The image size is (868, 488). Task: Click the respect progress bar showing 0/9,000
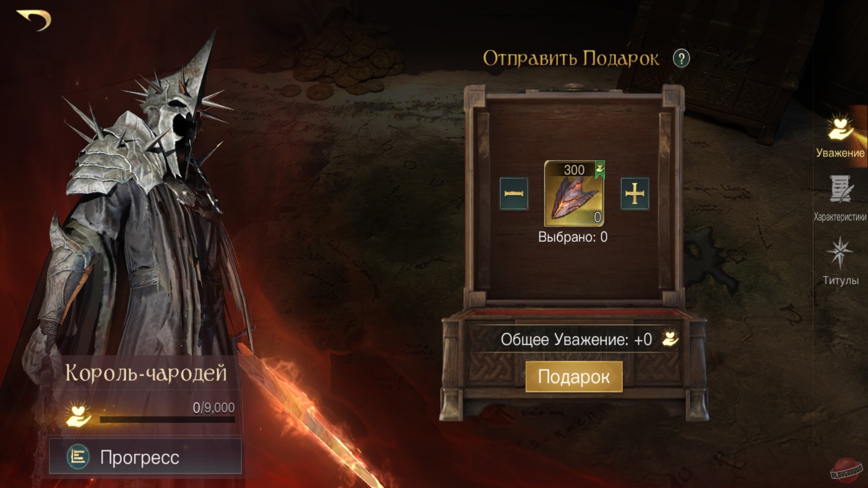[x=167, y=420]
